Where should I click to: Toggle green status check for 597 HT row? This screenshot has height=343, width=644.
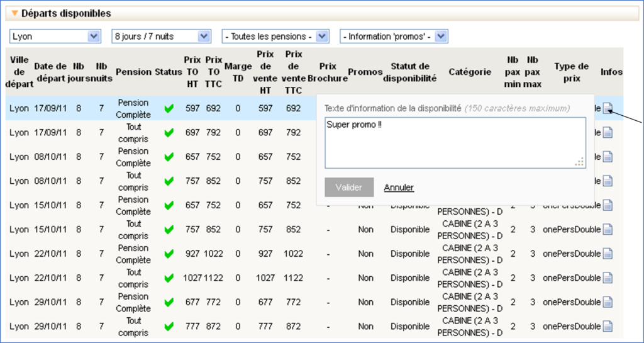[169, 109]
